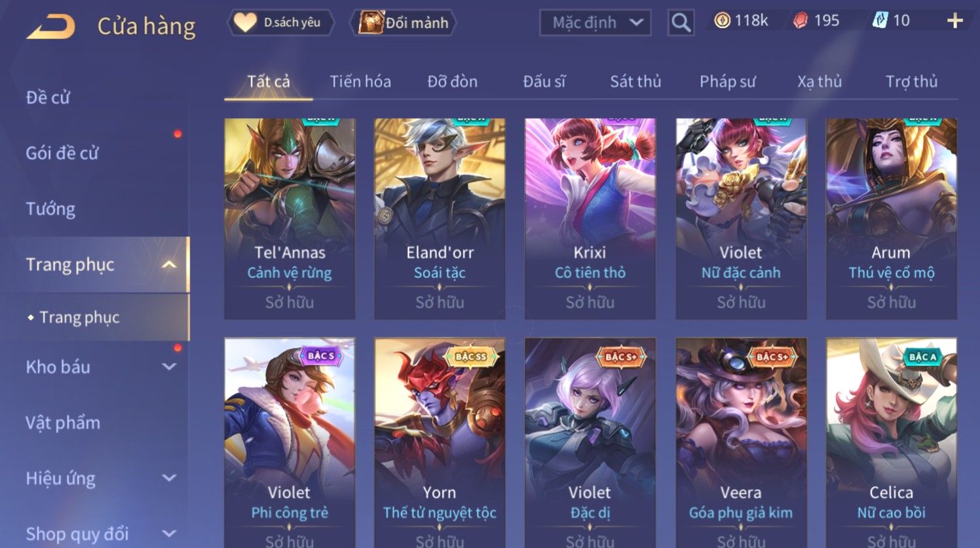Tap the red ruby 195 currency icon
Image resolution: width=980 pixels, height=548 pixels.
pyautogui.click(x=801, y=21)
